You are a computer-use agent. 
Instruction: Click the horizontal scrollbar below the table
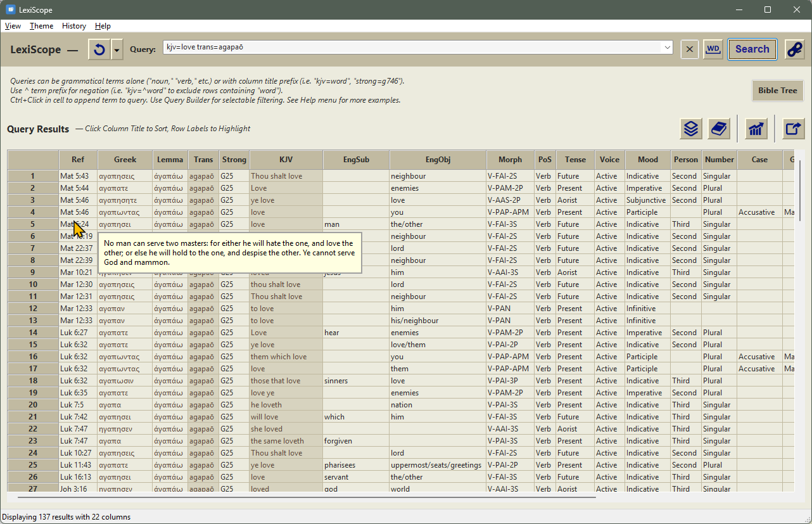point(304,497)
